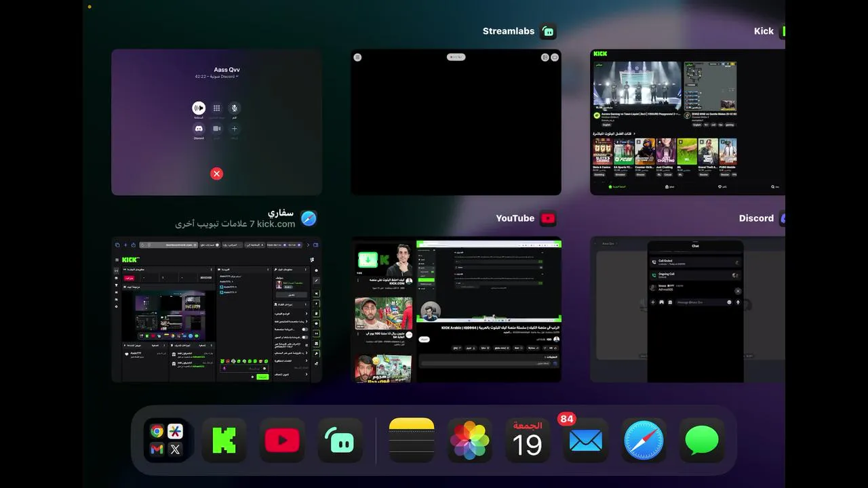
Task: Click the Ongoing Call entry in Discord chat
Action: (695, 275)
